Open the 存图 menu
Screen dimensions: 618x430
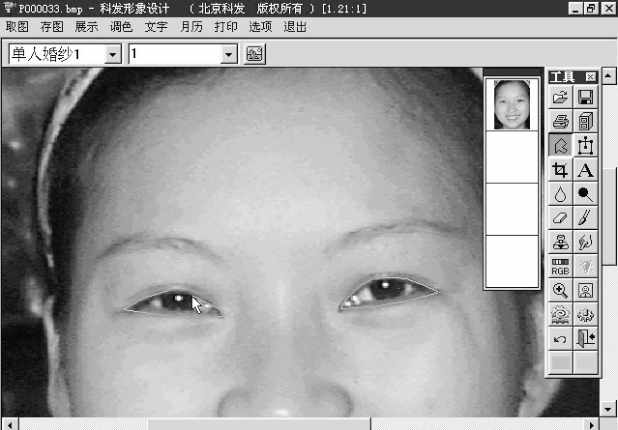52,27
